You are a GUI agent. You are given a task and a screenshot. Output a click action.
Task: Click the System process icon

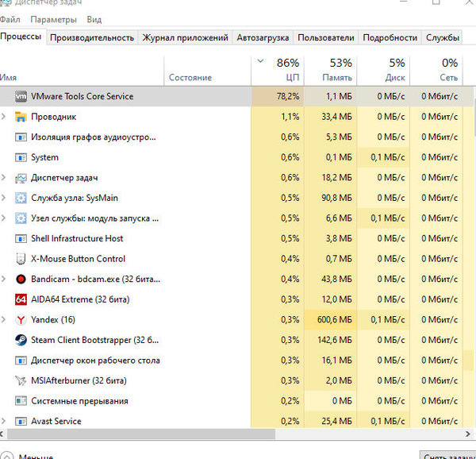point(21,157)
